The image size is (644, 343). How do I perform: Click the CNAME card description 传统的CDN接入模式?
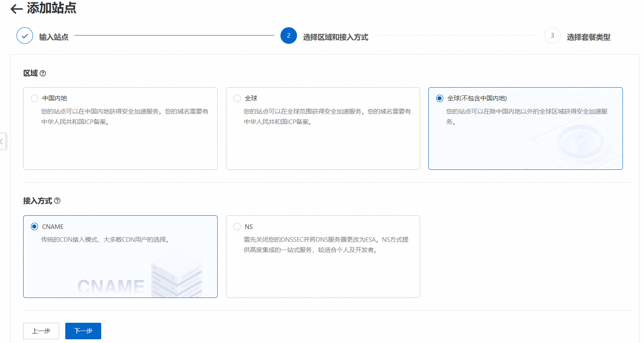[106, 240]
